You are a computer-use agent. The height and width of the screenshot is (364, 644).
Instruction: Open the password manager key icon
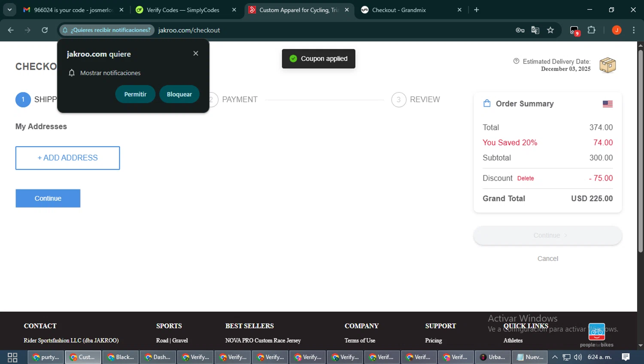point(520,30)
